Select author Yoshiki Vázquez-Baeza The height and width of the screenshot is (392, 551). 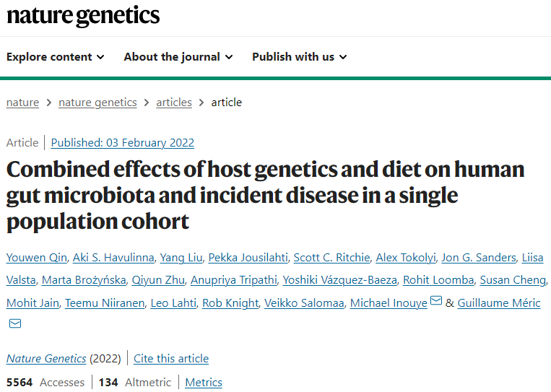(340, 280)
